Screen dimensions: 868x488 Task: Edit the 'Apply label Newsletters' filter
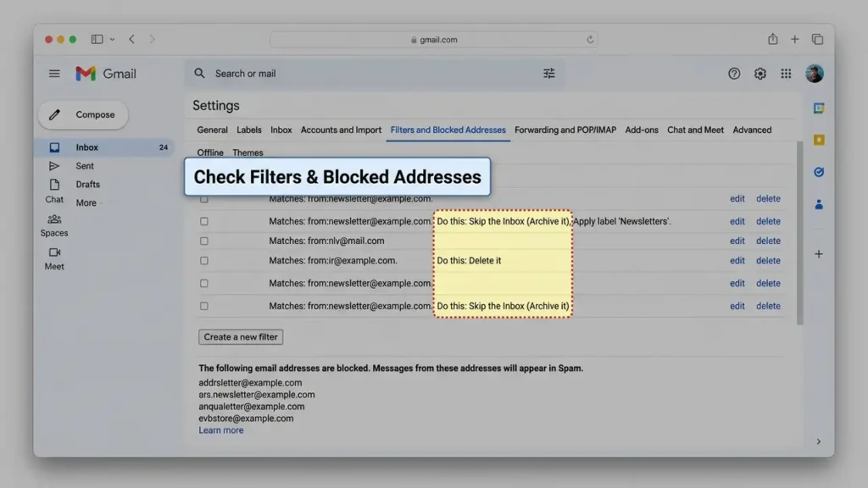click(737, 221)
